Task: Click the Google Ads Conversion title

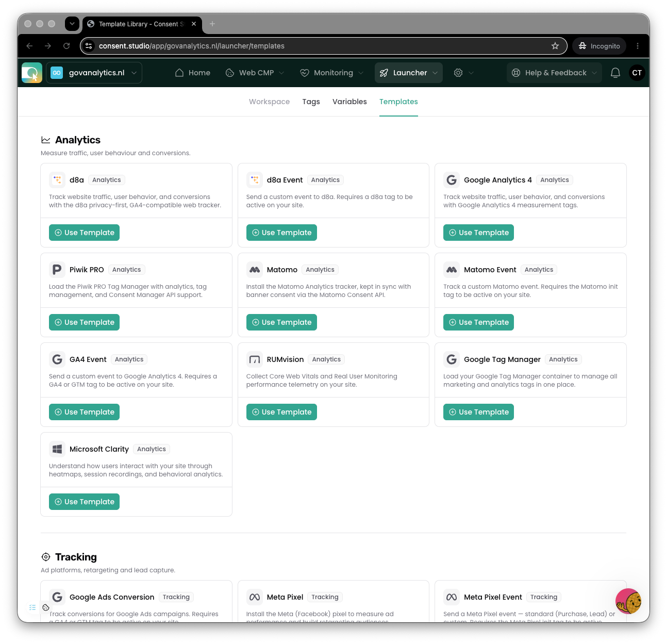Action: tap(112, 597)
